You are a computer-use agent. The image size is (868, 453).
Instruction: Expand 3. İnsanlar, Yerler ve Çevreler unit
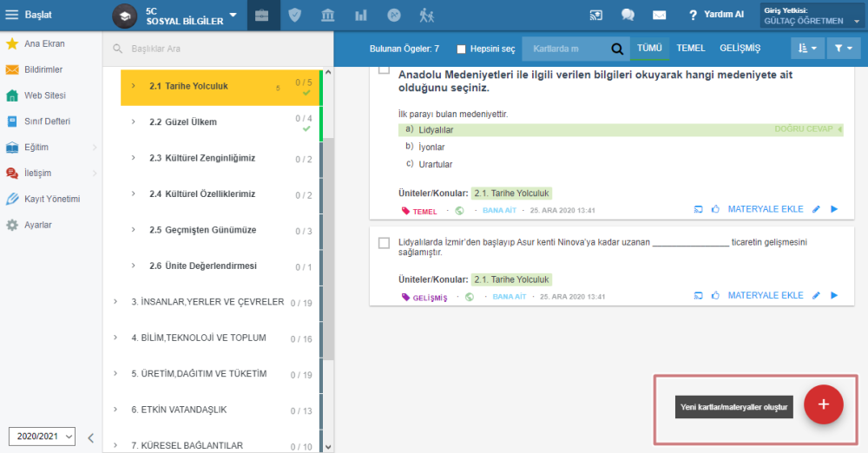click(115, 302)
